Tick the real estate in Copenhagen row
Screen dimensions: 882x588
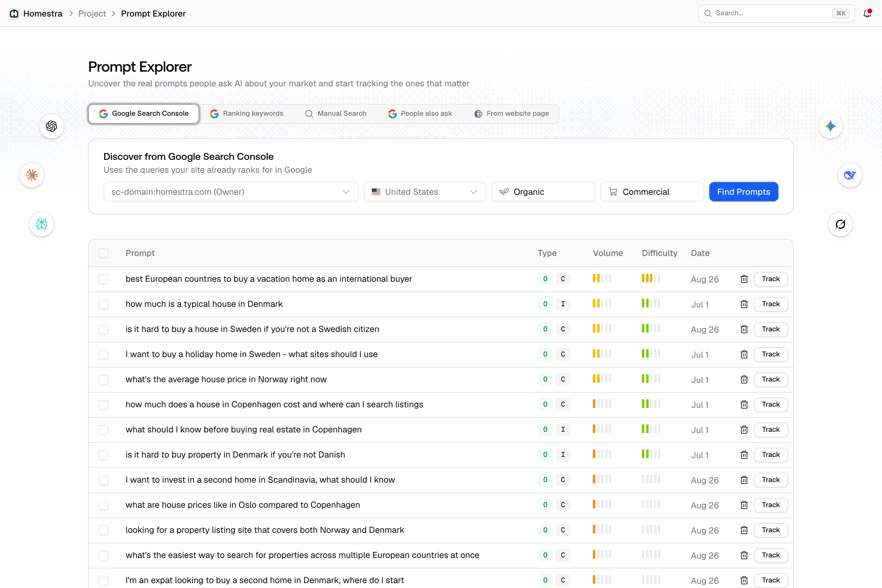tap(104, 430)
